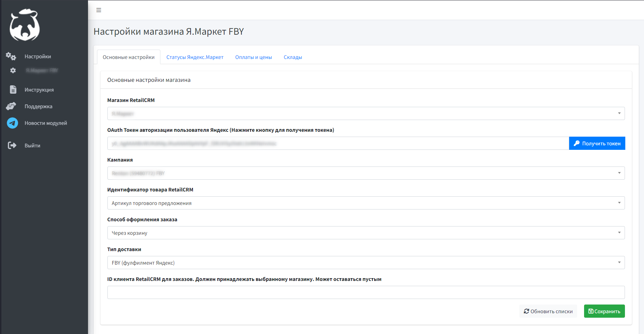Select the blurred shop submenu item
Viewport: 644px width, 334px height.
pos(42,70)
